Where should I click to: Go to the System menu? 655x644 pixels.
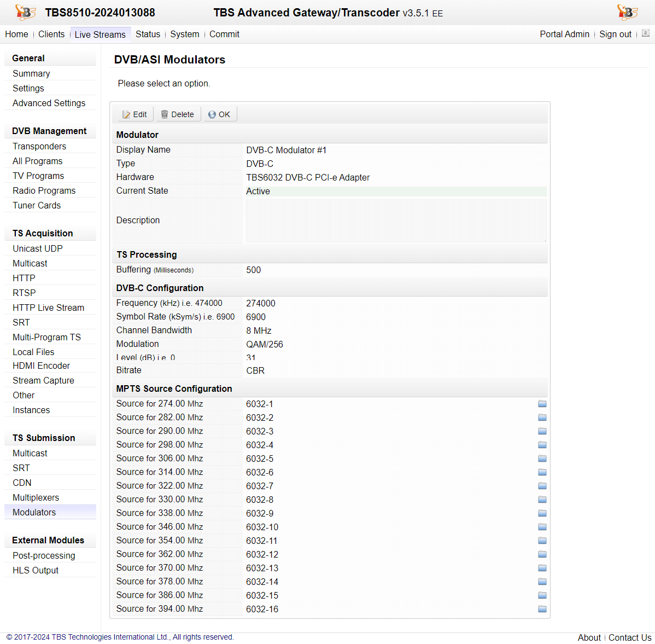184,34
